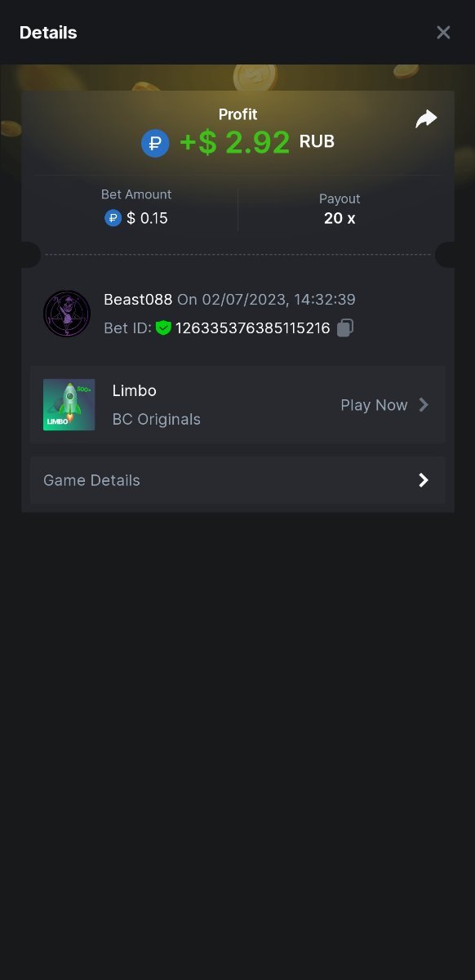Click the +$ 2.92 profit amount
This screenshot has height=980, width=475.
point(234,143)
